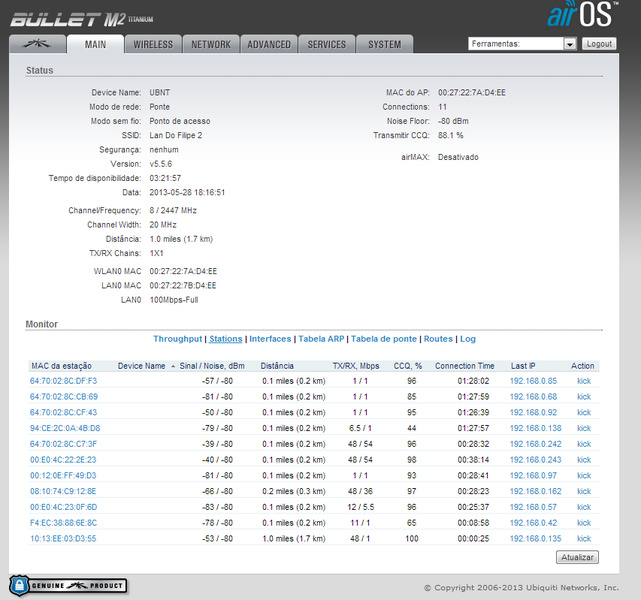Image resolution: width=641 pixels, height=600 pixels.
Task: Click the Logout button
Action: coord(599,44)
